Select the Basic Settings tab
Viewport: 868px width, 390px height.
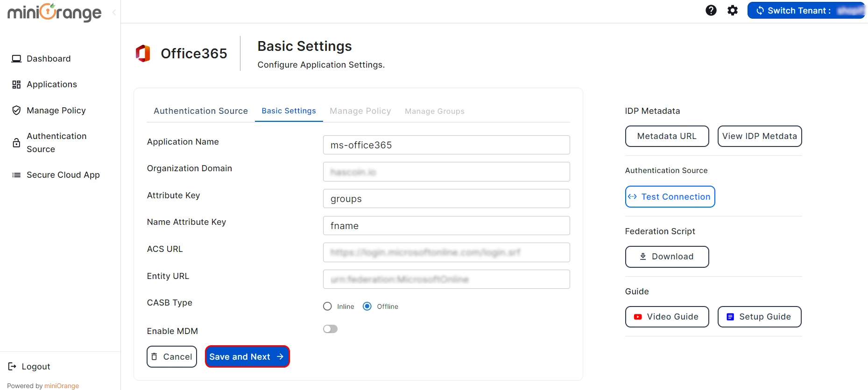[x=289, y=111]
